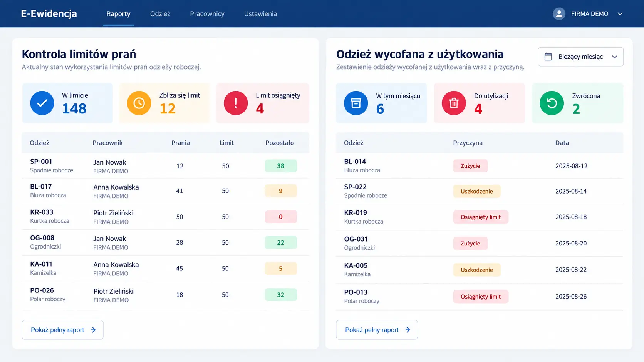Viewport: 644px width, 362px height.
Task: Click the remaining count badge 9 for BL-017
Action: (281, 191)
